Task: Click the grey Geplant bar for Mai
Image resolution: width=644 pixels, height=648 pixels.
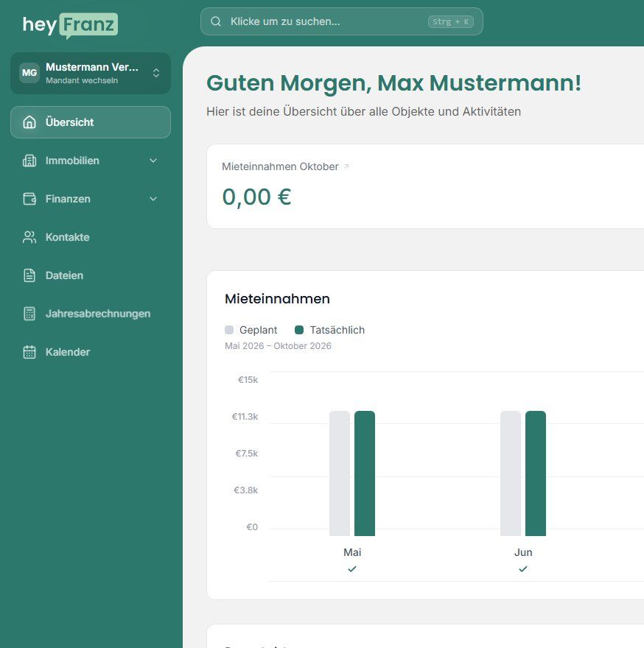Action: [x=340, y=473]
